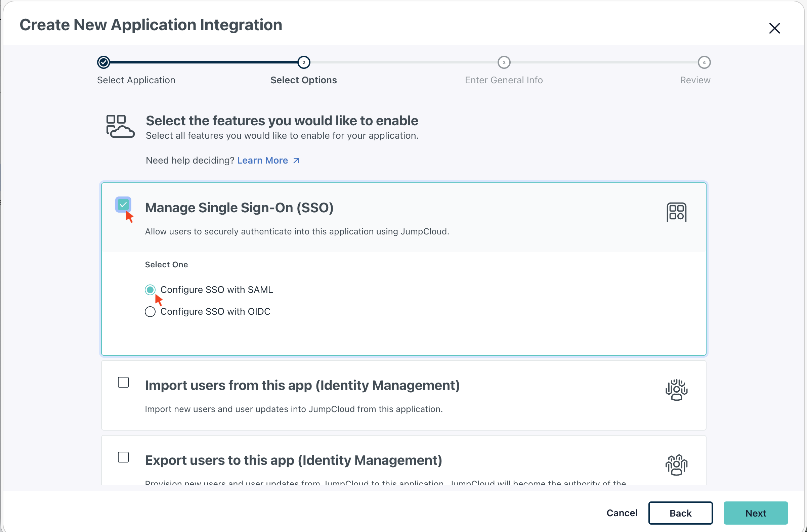Close the Create New Application Integration dialog
Screen dimensions: 807x532
coord(774,28)
